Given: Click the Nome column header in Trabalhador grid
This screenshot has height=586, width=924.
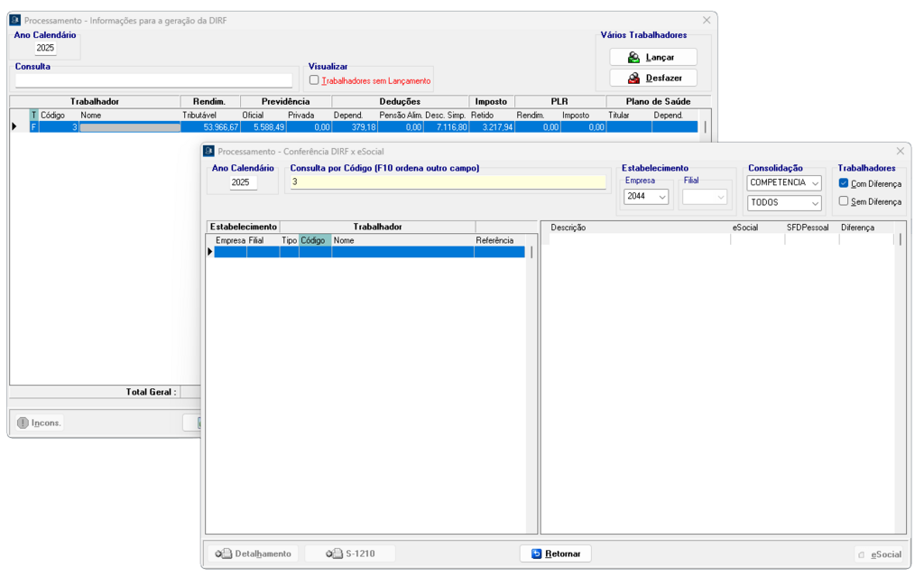Looking at the screenshot, I should [x=402, y=240].
